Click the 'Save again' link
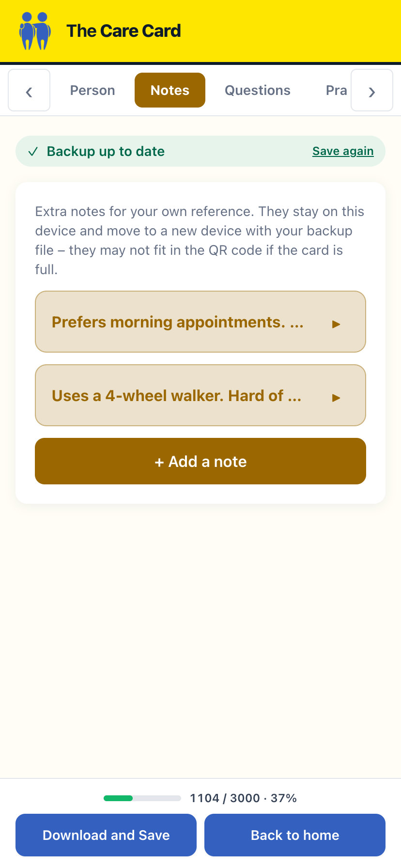This screenshot has width=401, height=868. tap(343, 151)
